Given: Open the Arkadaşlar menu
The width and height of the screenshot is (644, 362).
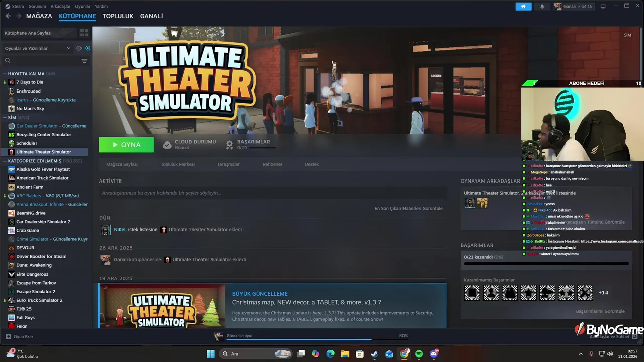Looking at the screenshot, I should coord(60,6).
